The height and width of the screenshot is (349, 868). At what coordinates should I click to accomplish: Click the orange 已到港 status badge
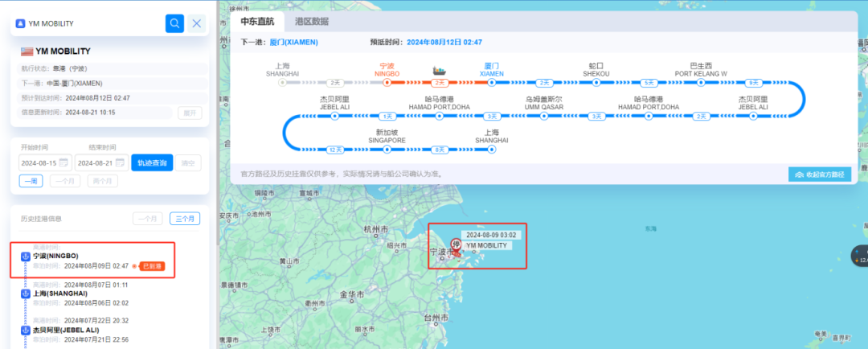pos(153,266)
